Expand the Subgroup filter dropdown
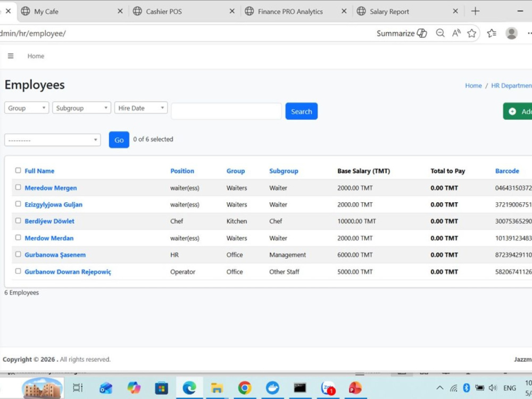The height and width of the screenshot is (399, 532). (x=81, y=108)
